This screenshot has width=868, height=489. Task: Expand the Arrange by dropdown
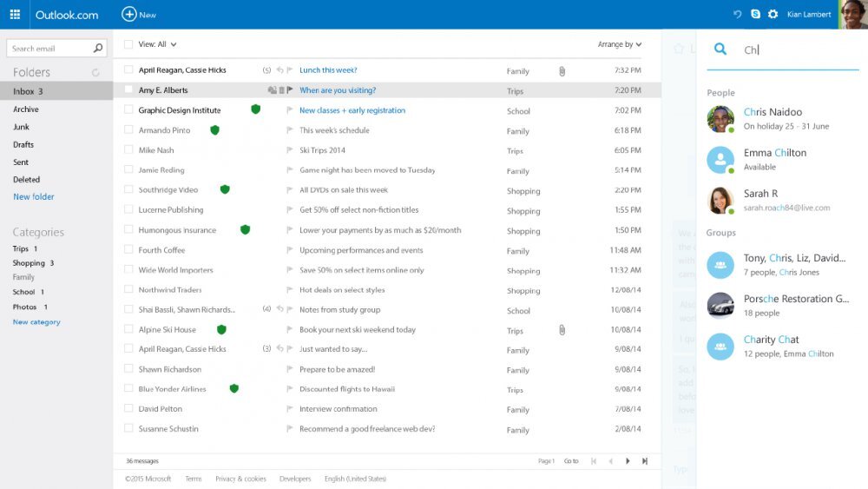tap(619, 44)
